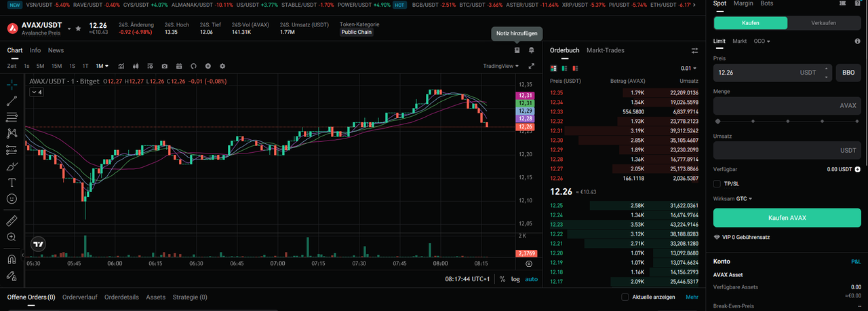Toggle log scale on the chart
The width and height of the screenshot is (868, 311).
pyautogui.click(x=515, y=279)
